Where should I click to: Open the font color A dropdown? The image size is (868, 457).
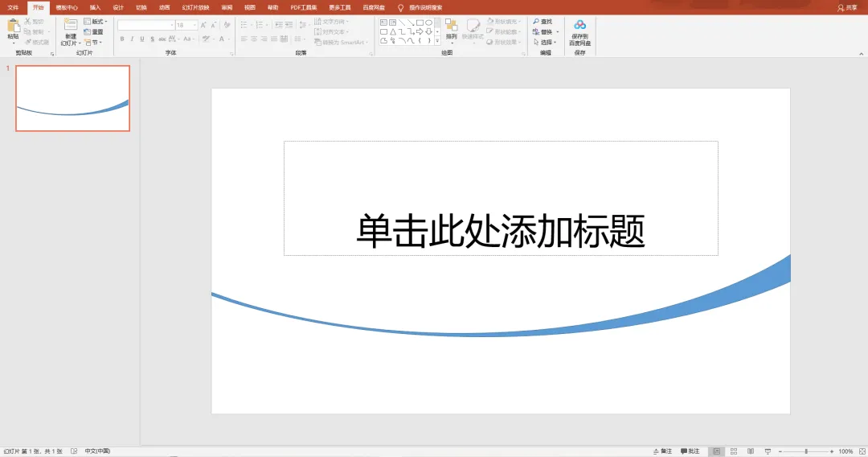(223, 39)
